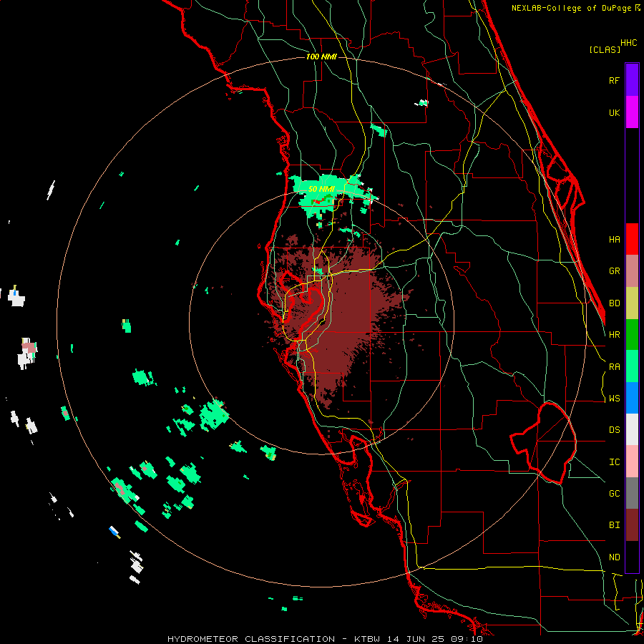Click the UK legend label
The image size is (644, 644).
(614, 112)
